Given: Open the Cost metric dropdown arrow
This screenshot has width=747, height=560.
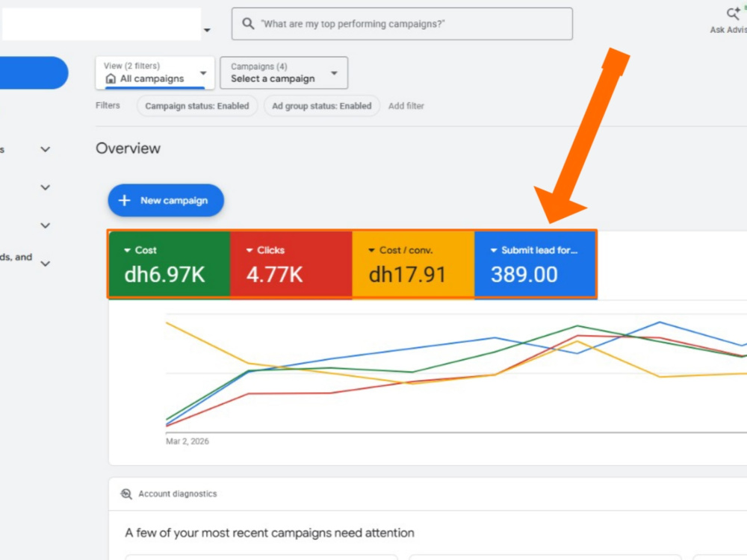Looking at the screenshot, I should [127, 250].
